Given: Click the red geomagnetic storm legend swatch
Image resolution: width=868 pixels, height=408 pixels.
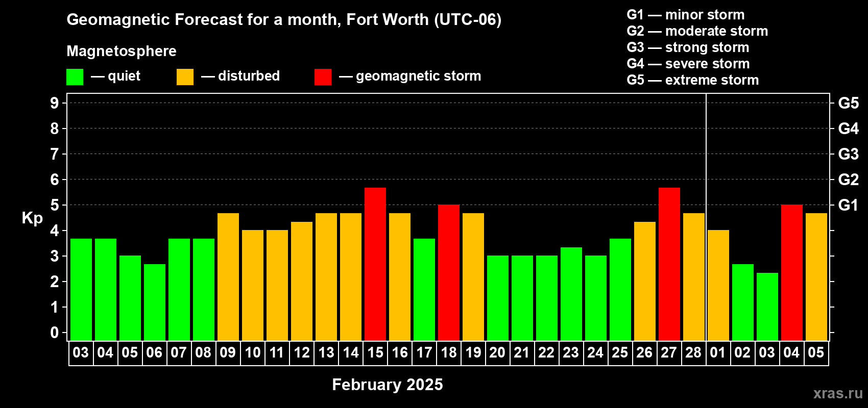Looking at the screenshot, I should [323, 77].
